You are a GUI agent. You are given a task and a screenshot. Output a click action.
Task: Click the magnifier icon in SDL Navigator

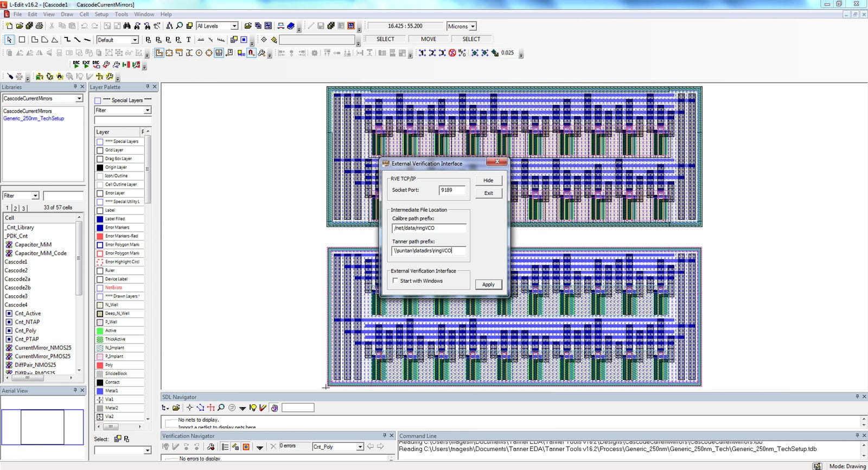(221, 408)
